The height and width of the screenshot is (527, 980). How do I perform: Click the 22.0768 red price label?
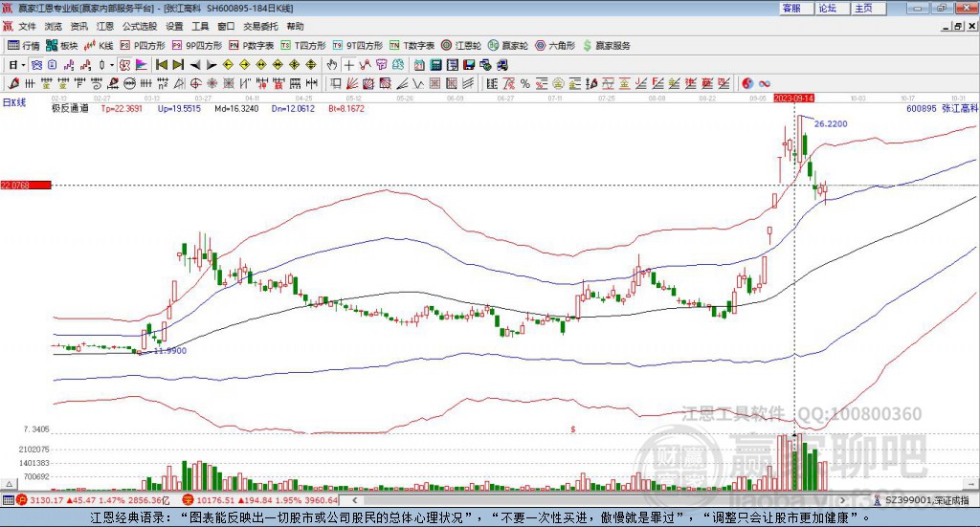click(x=26, y=186)
